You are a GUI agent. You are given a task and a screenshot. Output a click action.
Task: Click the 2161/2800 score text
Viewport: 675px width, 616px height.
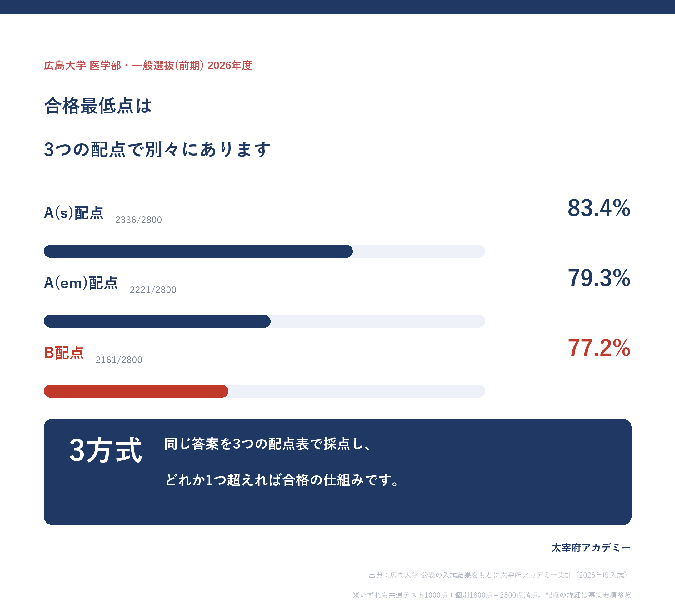coord(119,360)
